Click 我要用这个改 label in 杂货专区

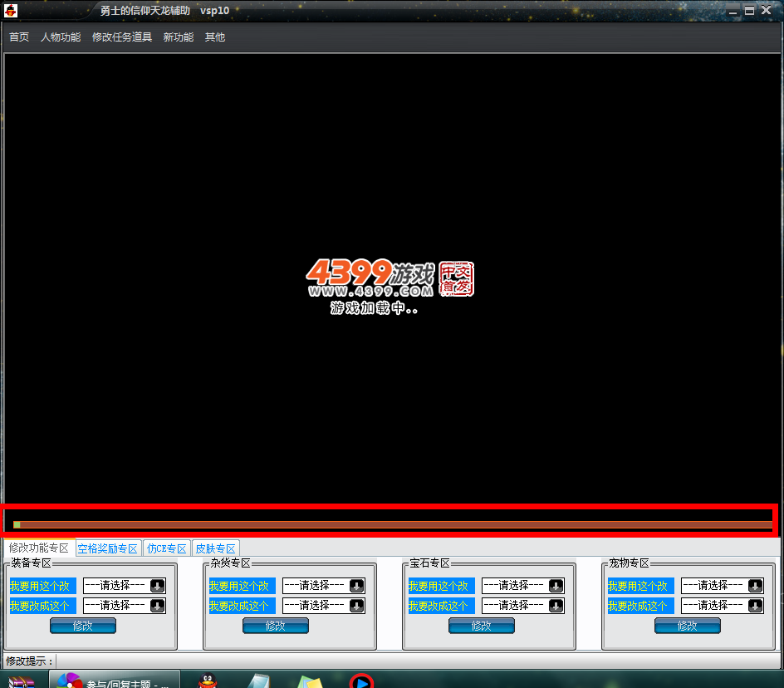(242, 586)
